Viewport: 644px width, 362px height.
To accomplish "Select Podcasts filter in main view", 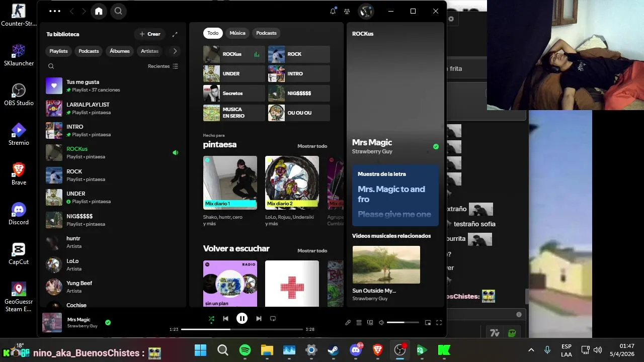I will point(266,33).
